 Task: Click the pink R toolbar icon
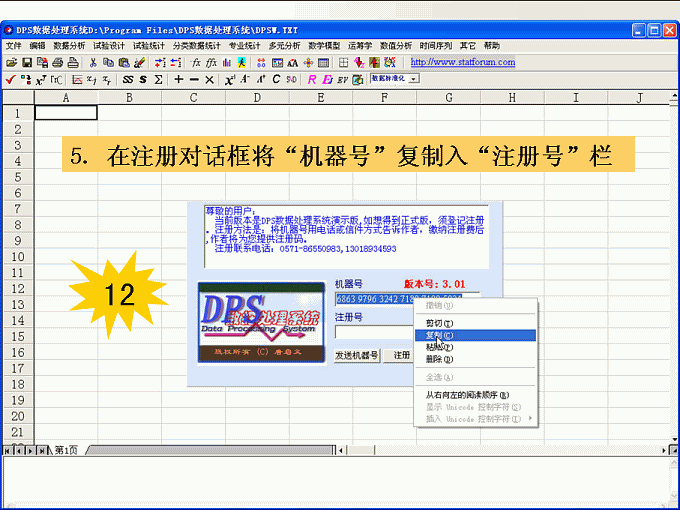pyautogui.click(x=312, y=79)
